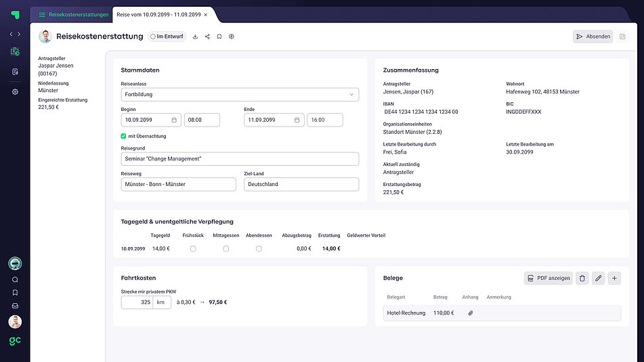Click the save disk icon next to Absenden
Image resolution: width=644 pixels, height=362 pixels.
[x=622, y=37]
